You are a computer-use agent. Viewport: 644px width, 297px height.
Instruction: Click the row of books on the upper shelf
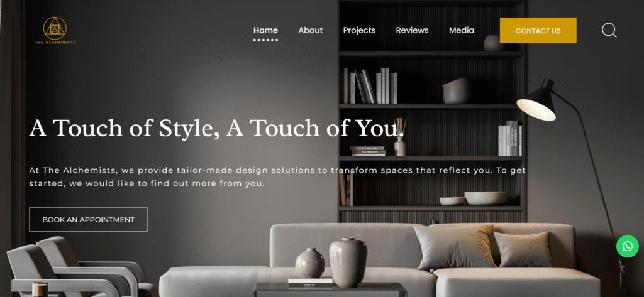(x=370, y=86)
